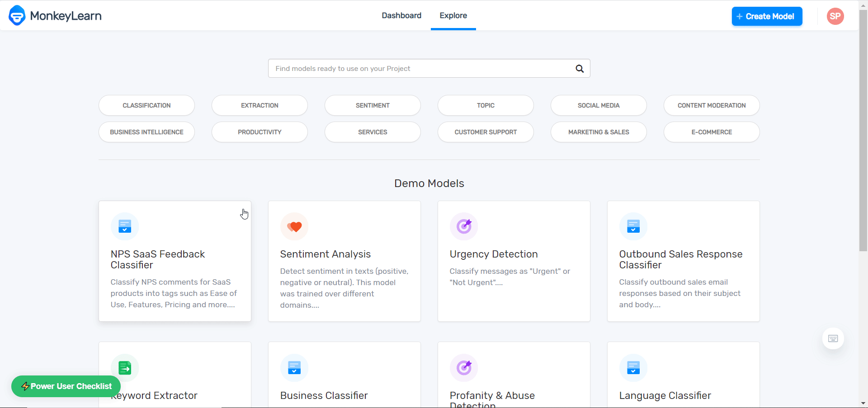This screenshot has width=868, height=408.
Task: Click the Outbound Sales Response Classifier icon
Action: coord(633,226)
